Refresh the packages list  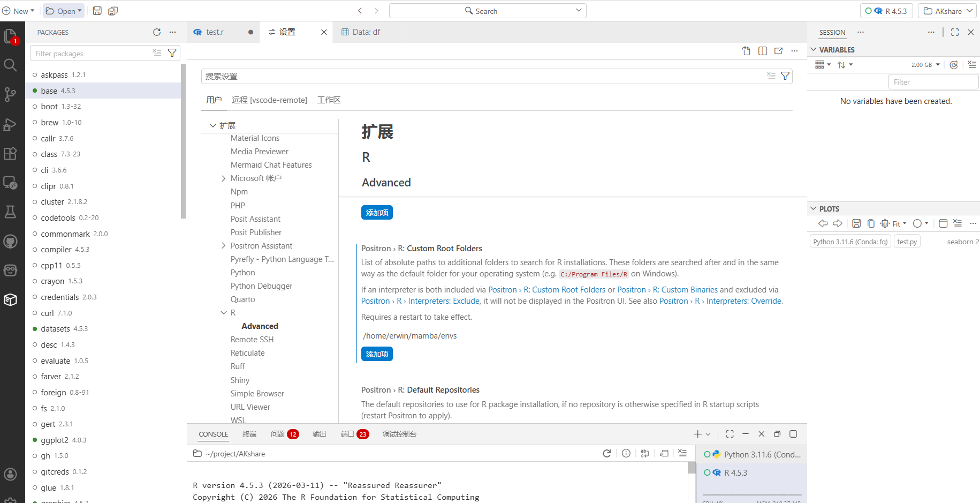157,32
